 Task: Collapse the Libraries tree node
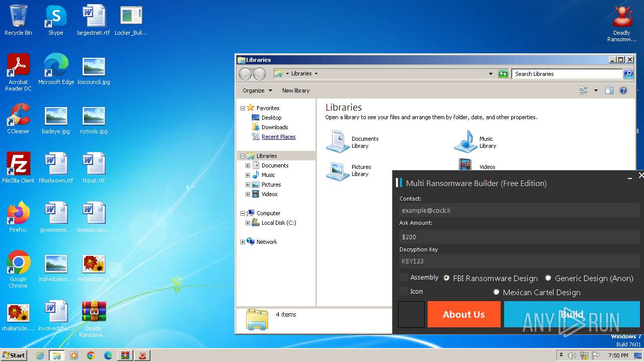tap(243, 156)
